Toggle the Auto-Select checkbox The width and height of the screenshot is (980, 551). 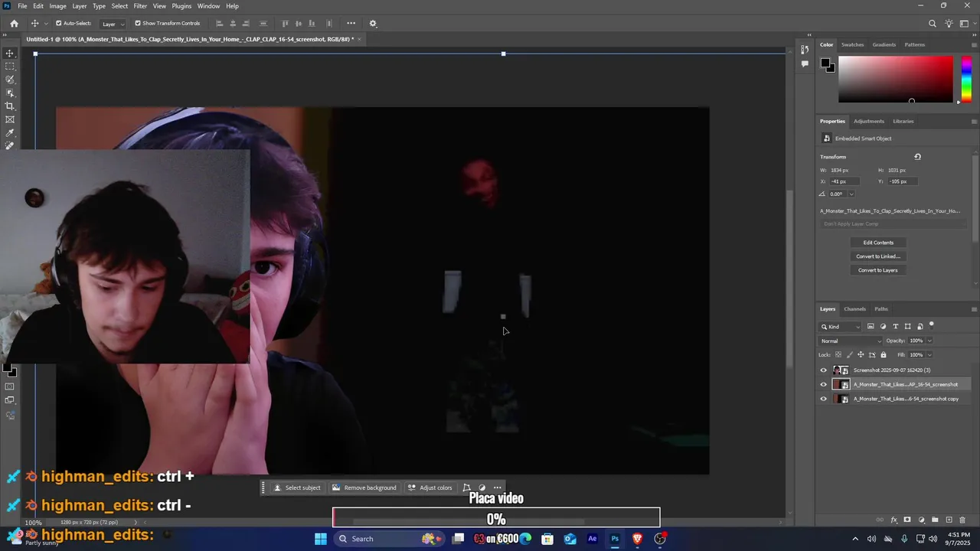click(x=58, y=24)
